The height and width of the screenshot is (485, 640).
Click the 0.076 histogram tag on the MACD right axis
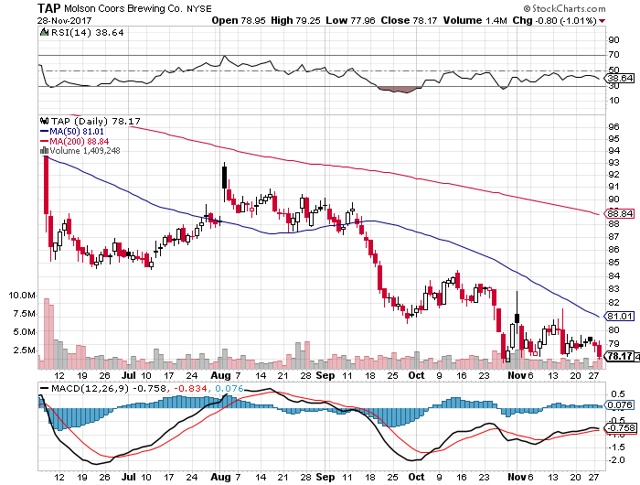pyautogui.click(x=620, y=405)
